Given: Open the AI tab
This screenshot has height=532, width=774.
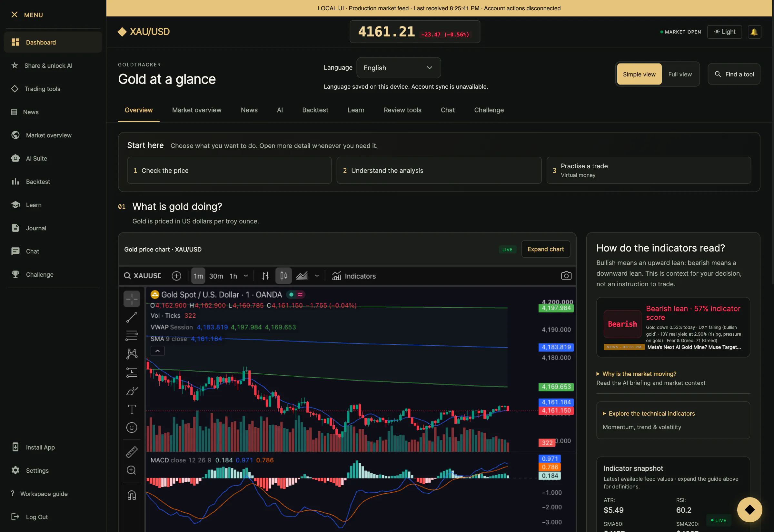Looking at the screenshot, I should 280,110.
